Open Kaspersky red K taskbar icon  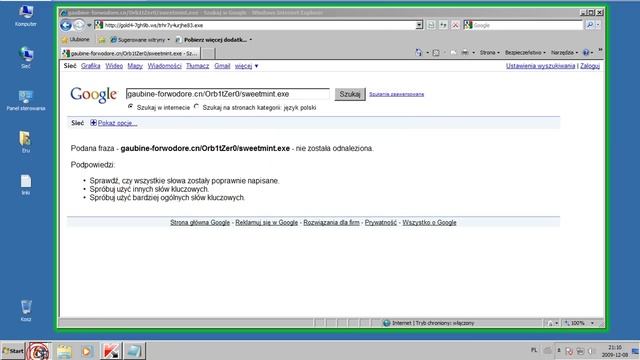point(111,351)
